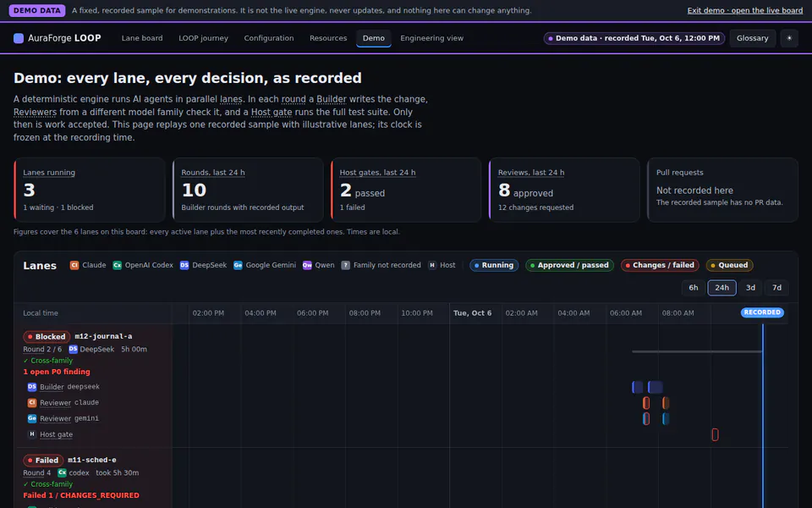Go to the Configuration tab
This screenshot has width=812, height=508.
coord(269,38)
